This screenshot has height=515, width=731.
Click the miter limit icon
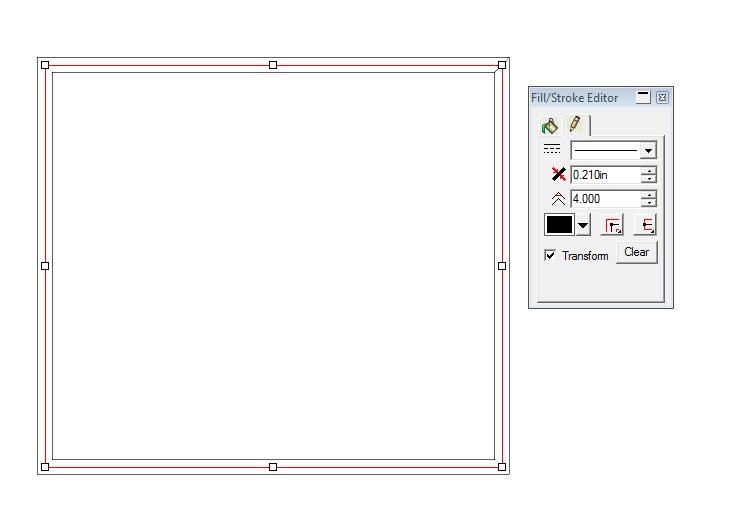click(x=558, y=199)
